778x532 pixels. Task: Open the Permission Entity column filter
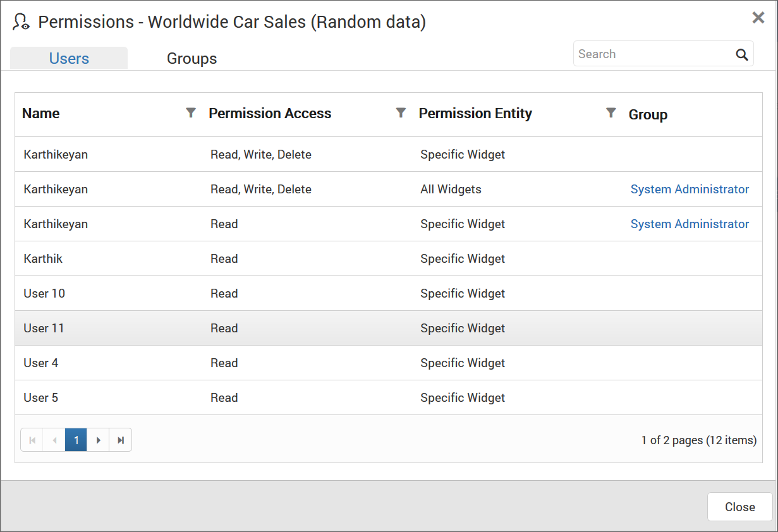pos(611,112)
